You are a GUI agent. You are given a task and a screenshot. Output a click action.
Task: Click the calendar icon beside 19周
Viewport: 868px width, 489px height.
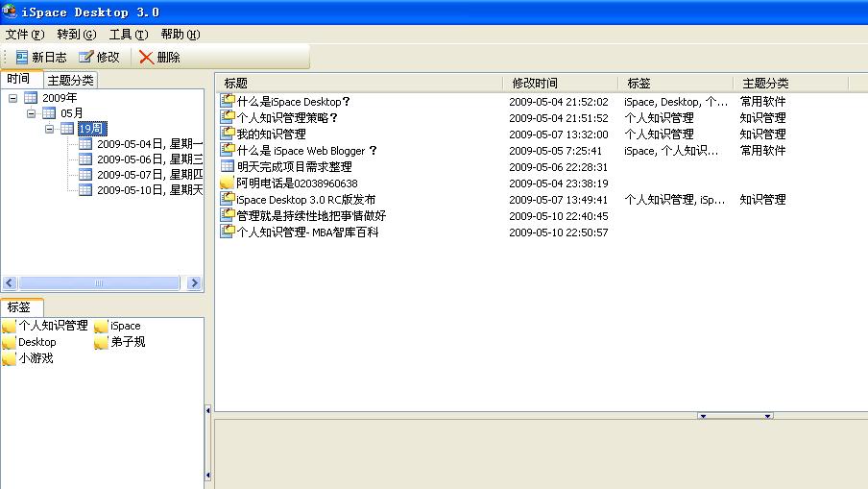(x=67, y=129)
